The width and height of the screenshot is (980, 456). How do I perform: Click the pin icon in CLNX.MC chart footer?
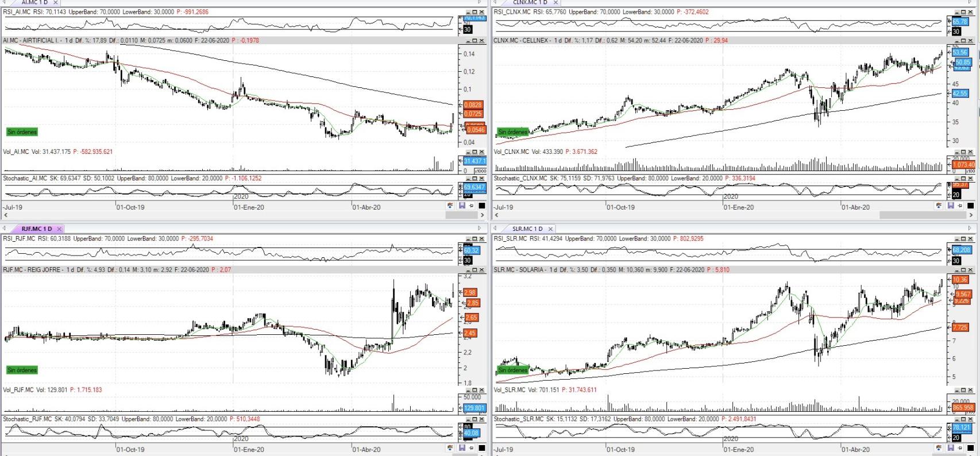(959, 206)
